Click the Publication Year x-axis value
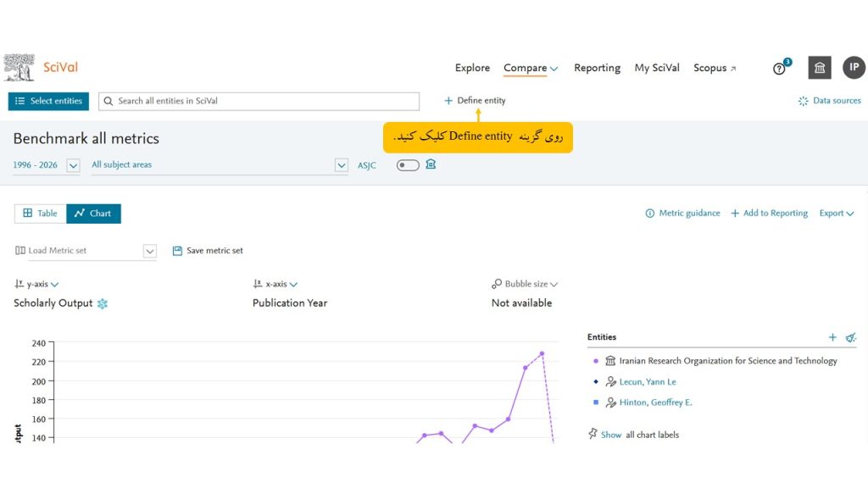 tap(290, 303)
